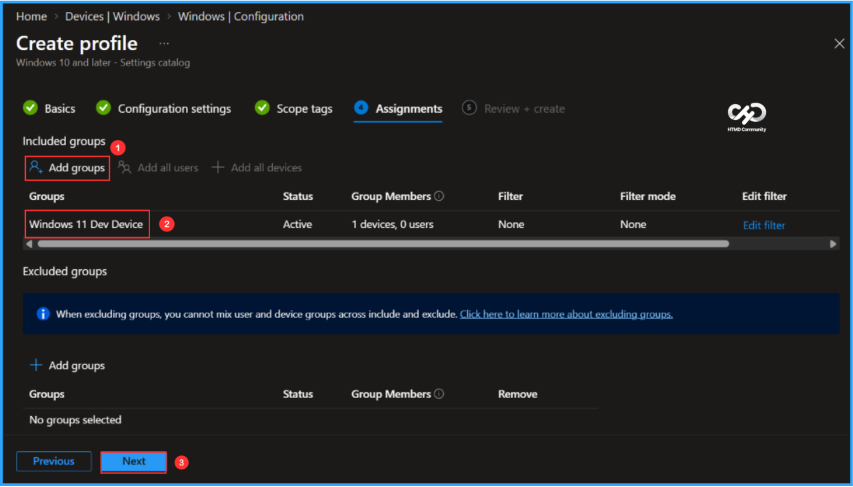Click horizontal scrollbar right arrow

[833, 244]
